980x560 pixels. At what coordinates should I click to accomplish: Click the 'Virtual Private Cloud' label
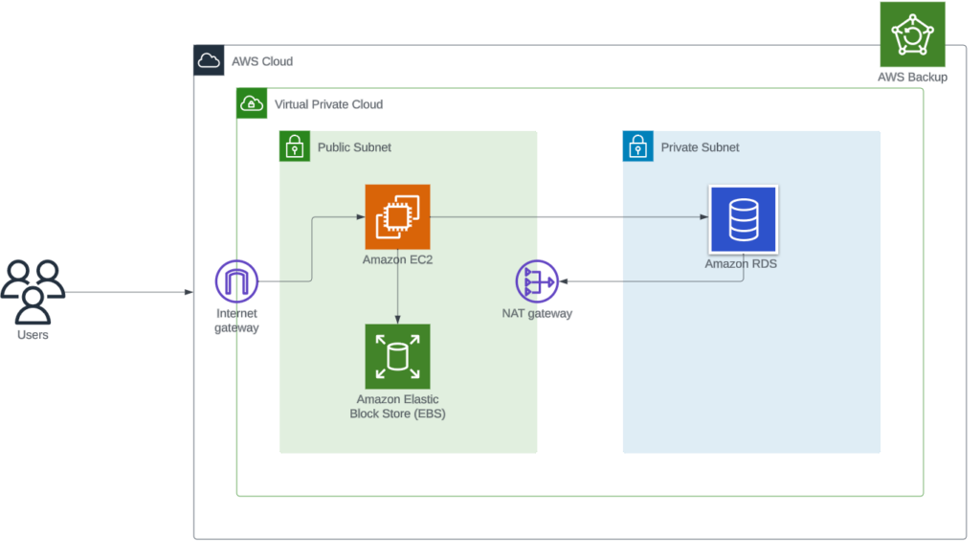coord(329,104)
